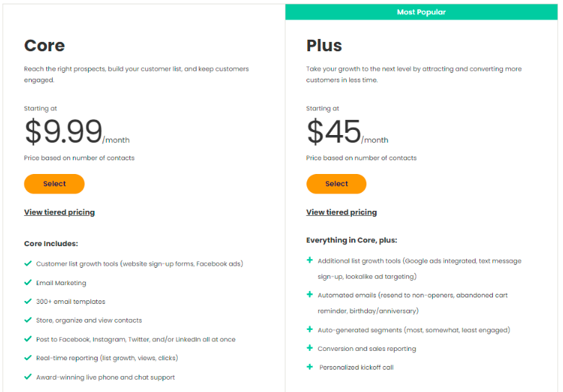Click checkmark beside Real-time reporting feature
563x392 pixels.
[x=27, y=357]
